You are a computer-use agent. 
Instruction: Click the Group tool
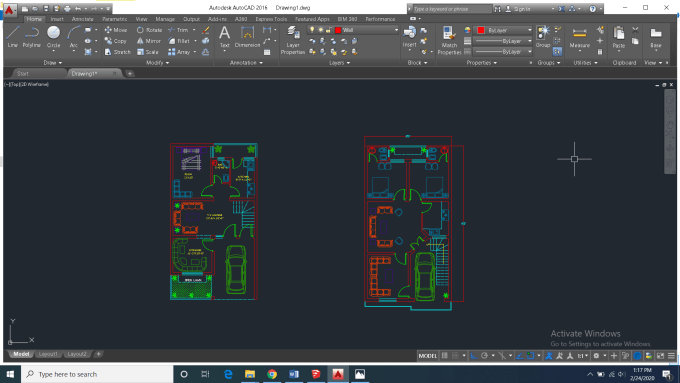point(543,36)
